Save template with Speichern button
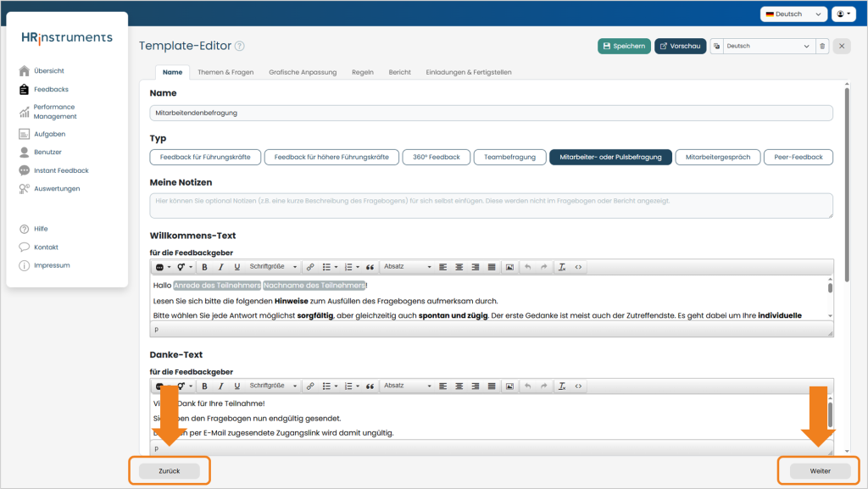The width and height of the screenshot is (868, 489). tap(624, 46)
